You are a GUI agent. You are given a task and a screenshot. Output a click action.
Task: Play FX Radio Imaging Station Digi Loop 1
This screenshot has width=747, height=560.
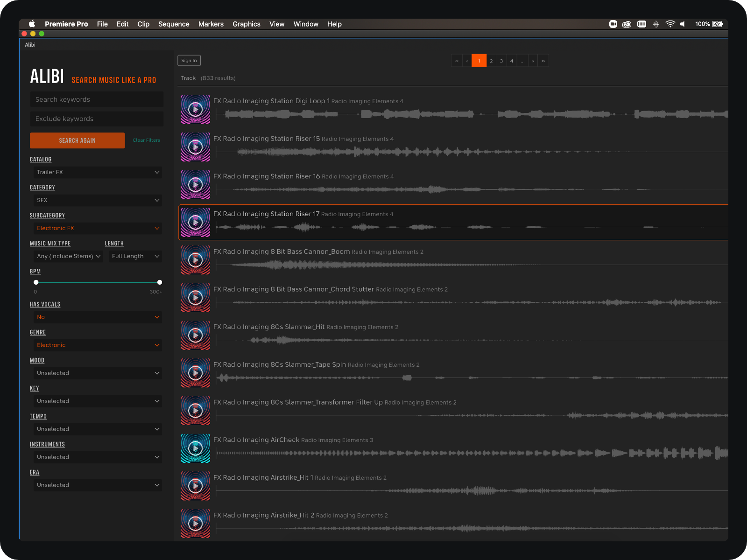196,109
